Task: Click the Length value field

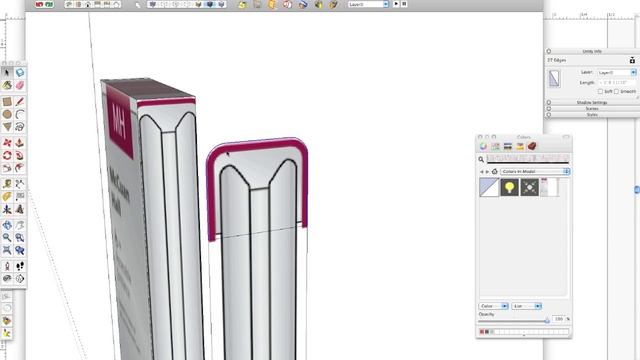Action: pos(616,82)
